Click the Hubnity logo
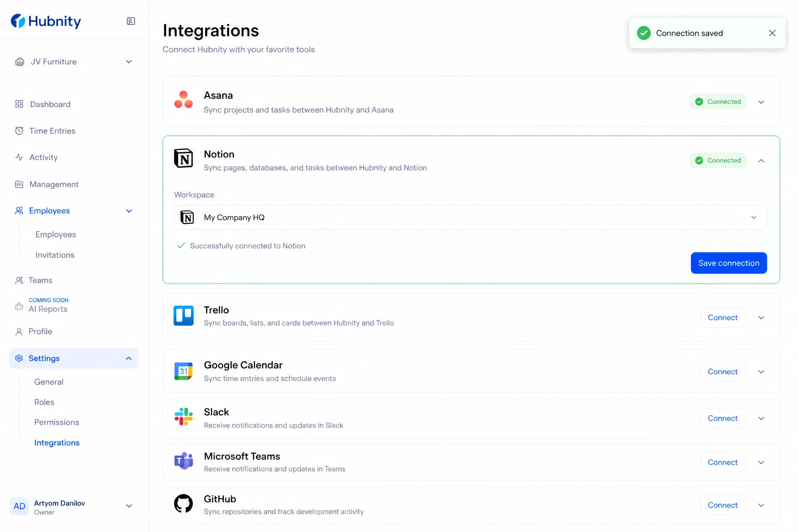 coord(46,21)
